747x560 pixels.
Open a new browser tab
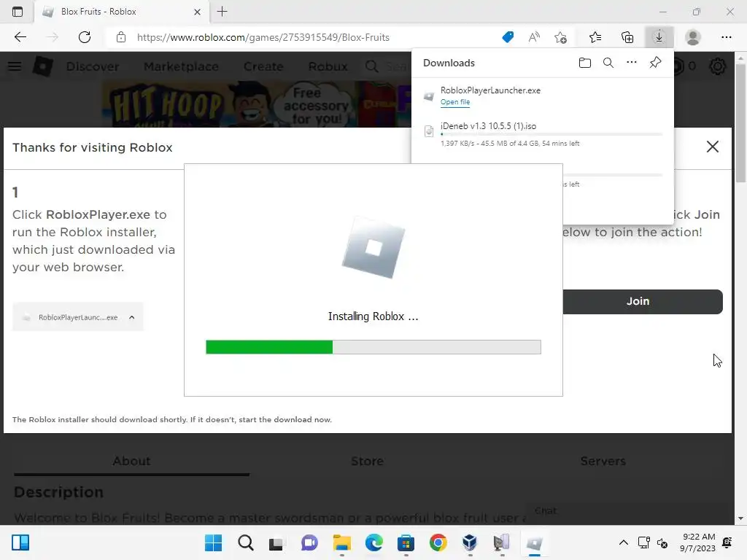click(x=222, y=12)
